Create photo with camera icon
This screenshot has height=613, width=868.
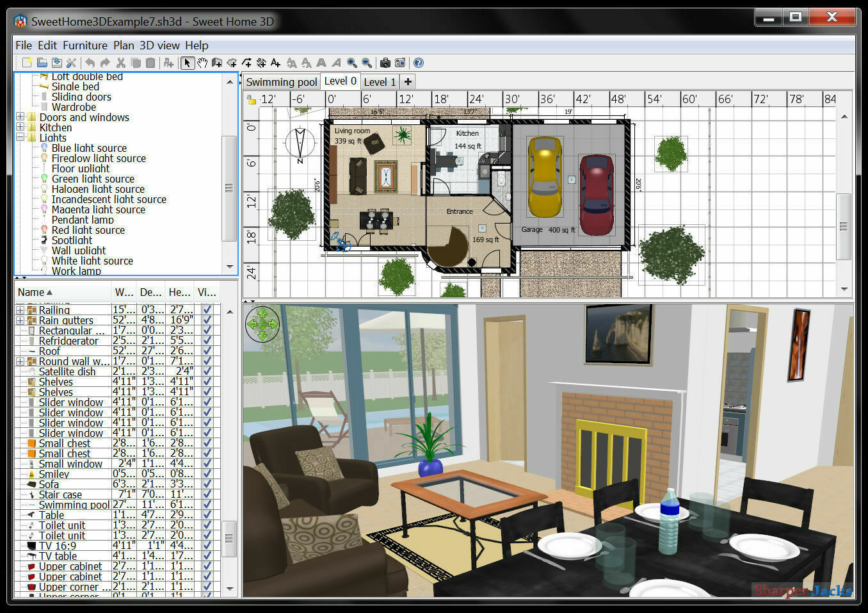click(x=385, y=63)
